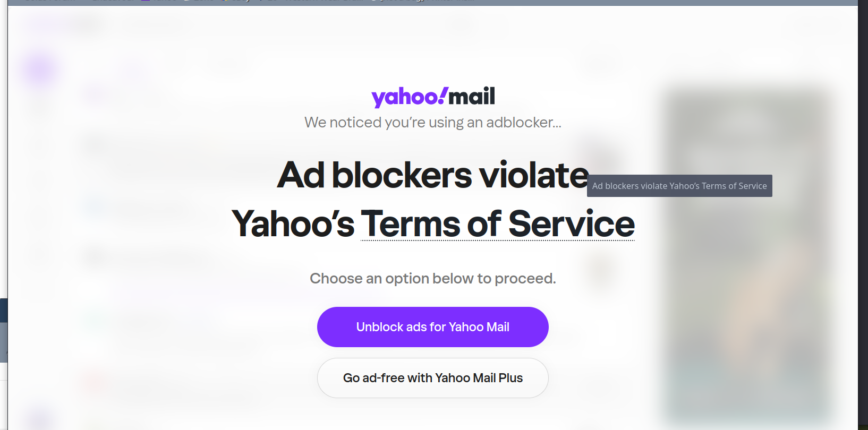Click the "We noticed you're using an adblocker" text
Viewport: 868px width, 430px height.
[432, 123]
